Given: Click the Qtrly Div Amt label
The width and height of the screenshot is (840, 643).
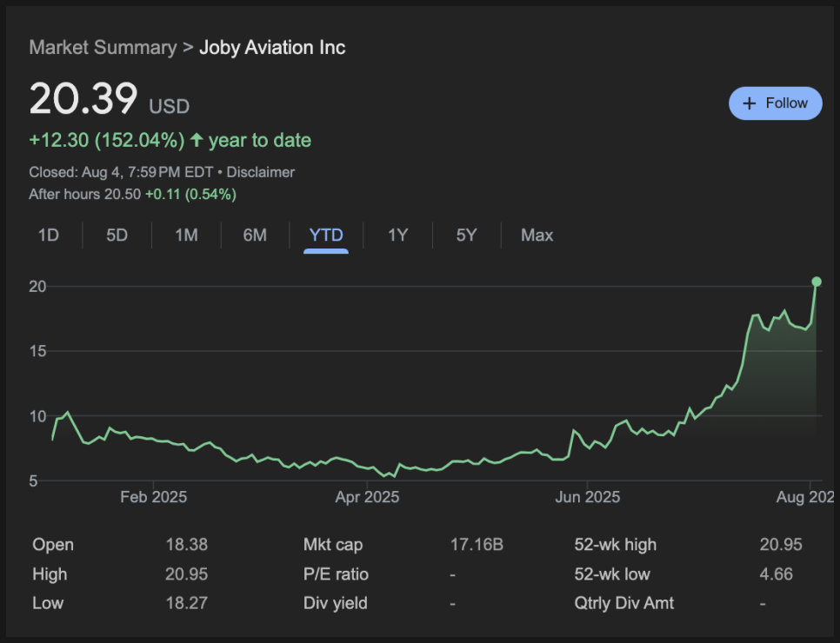Looking at the screenshot, I should pyautogui.click(x=624, y=603).
